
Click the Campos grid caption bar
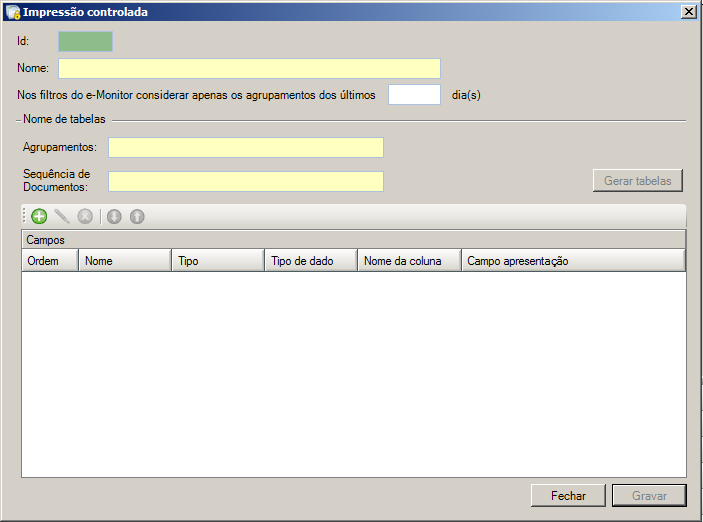(354, 240)
